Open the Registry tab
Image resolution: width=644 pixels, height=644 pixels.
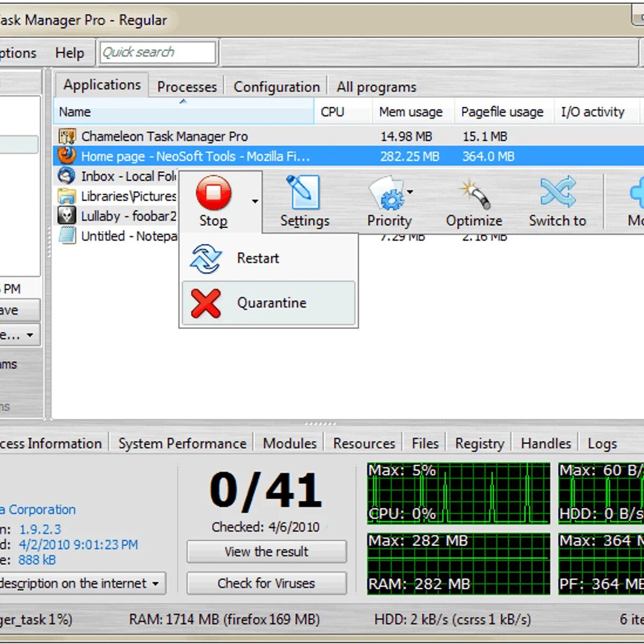click(479, 443)
